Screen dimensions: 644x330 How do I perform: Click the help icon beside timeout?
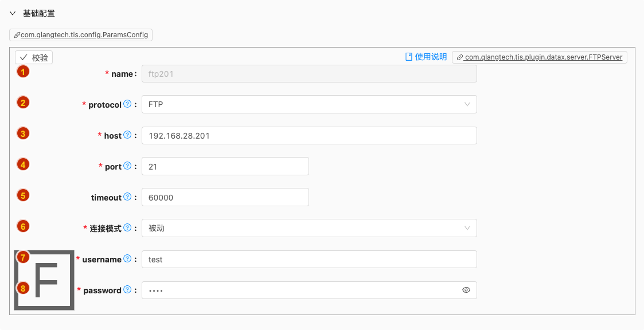click(127, 197)
